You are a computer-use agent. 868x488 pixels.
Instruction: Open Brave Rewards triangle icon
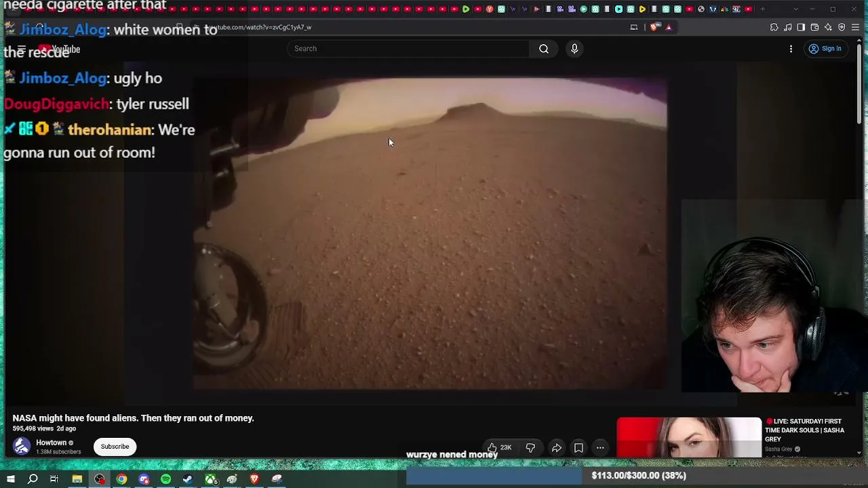(x=669, y=27)
